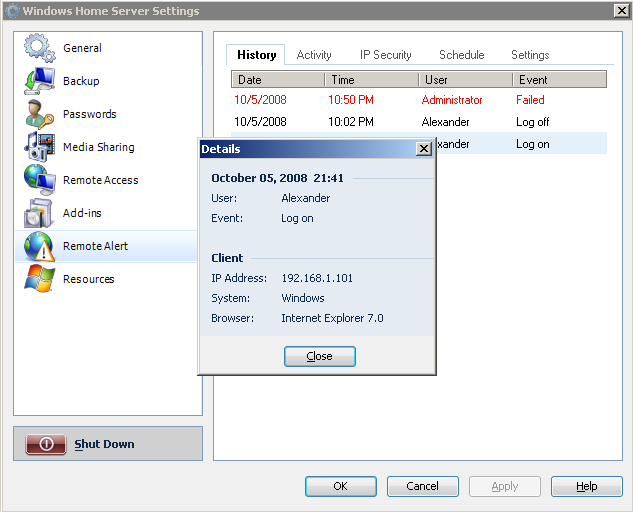Click the Media Sharing icon
Screen dimensions: 633x512
(x=39, y=147)
